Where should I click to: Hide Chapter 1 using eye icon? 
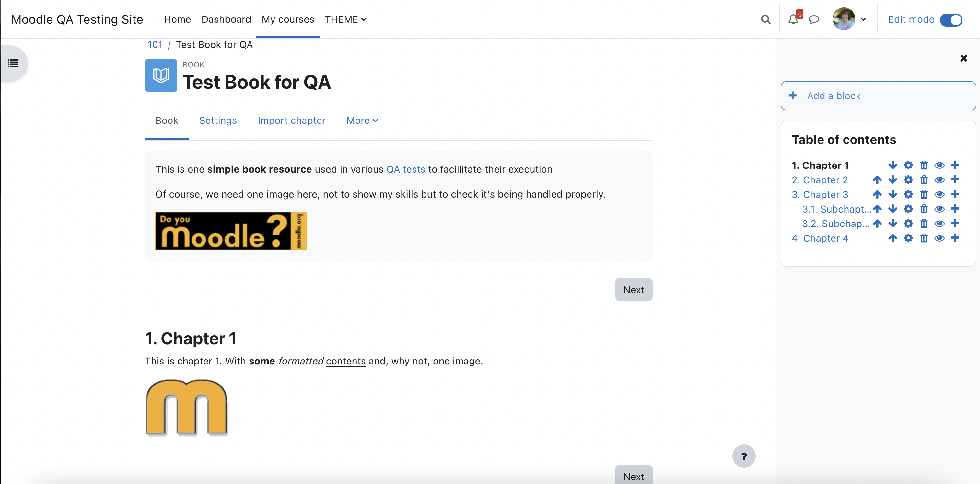click(x=939, y=165)
